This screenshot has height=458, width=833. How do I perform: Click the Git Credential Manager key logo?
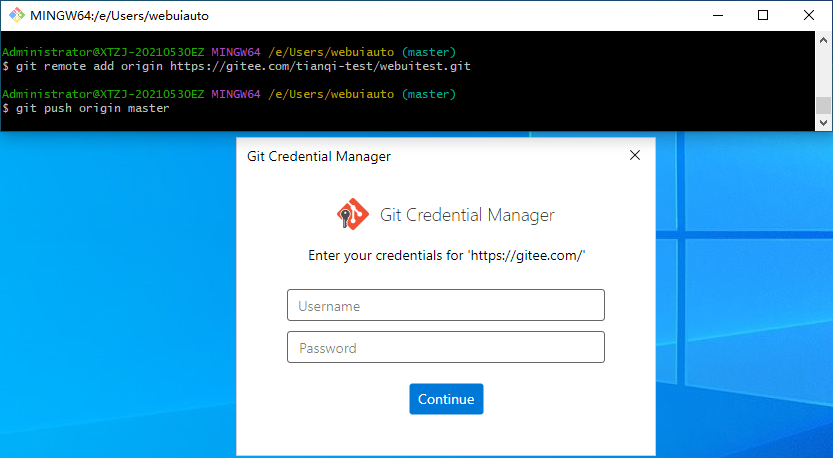coord(353,214)
